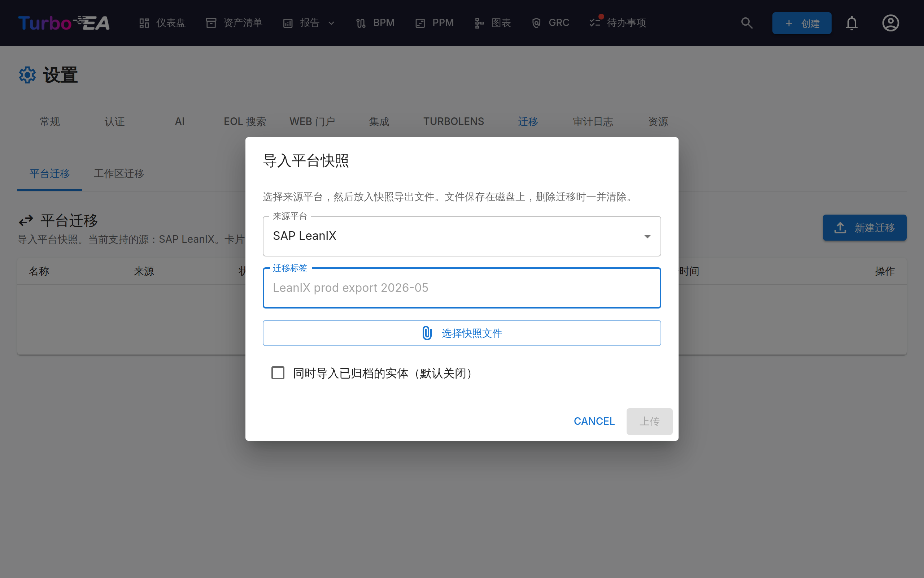Click the upload icon in 新建迁移
Image resolution: width=924 pixels, height=578 pixels.
[840, 228]
